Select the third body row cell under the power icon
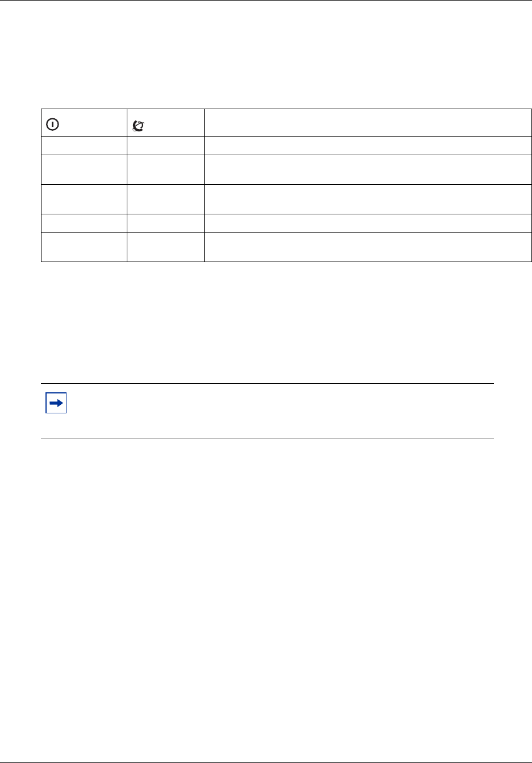This screenshot has height=763, width=532. point(84,199)
